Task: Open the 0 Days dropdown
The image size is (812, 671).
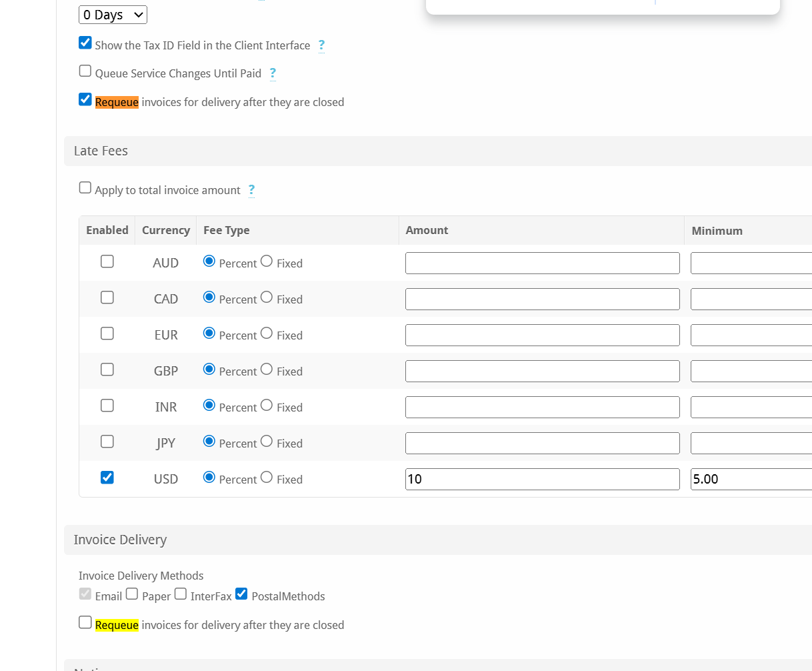Action: pyautogui.click(x=113, y=15)
